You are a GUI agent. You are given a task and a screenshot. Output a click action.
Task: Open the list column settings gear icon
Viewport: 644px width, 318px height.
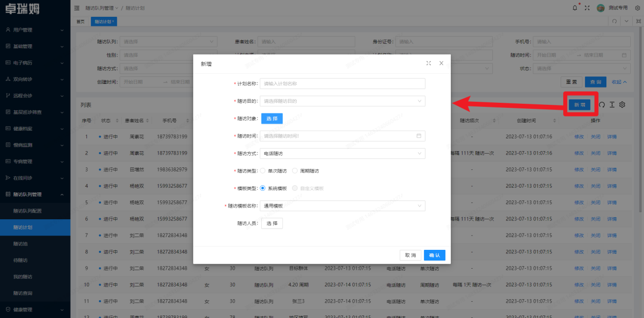tap(622, 104)
